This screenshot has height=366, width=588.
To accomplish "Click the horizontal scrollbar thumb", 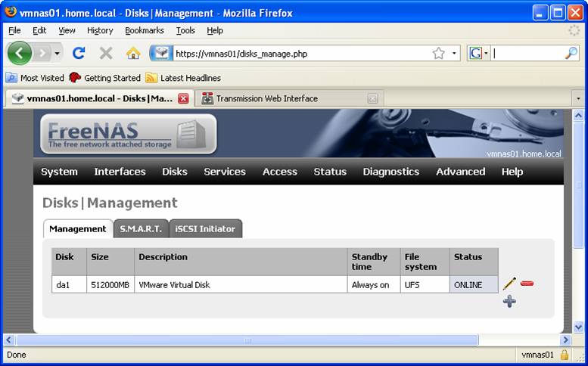I will (247, 340).
